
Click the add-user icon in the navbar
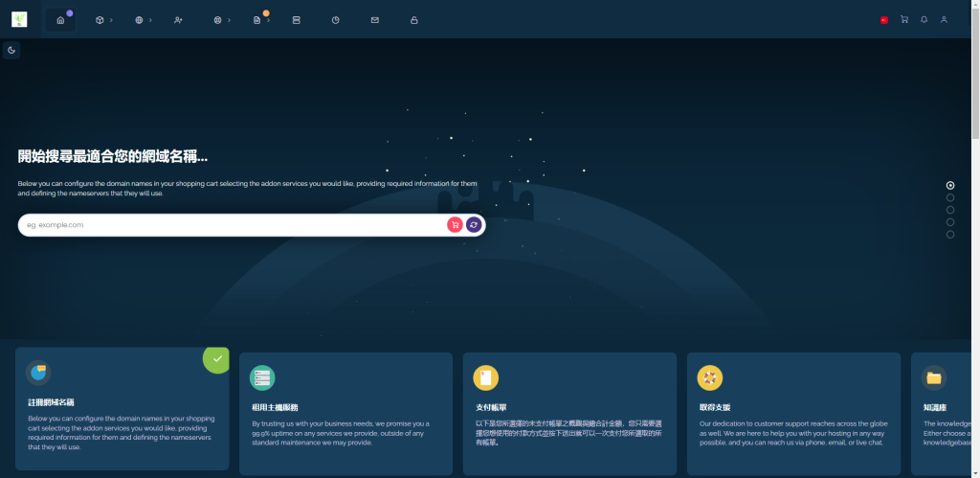(179, 20)
